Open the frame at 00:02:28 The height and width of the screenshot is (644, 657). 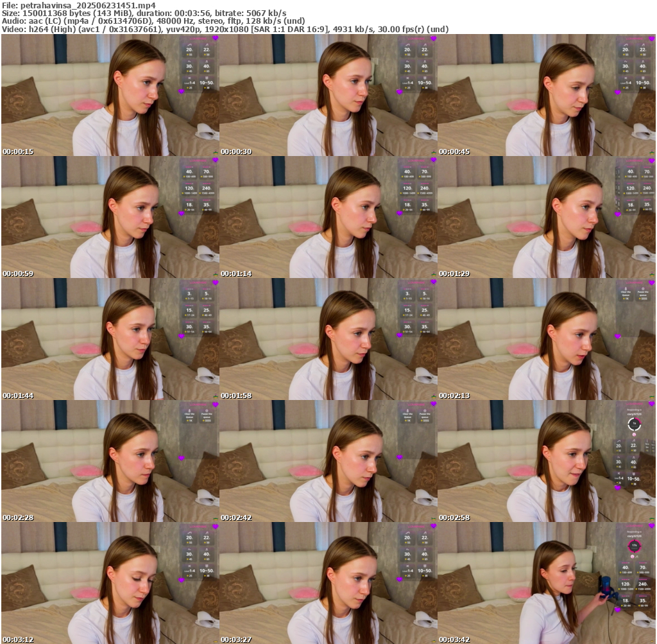(x=109, y=461)
